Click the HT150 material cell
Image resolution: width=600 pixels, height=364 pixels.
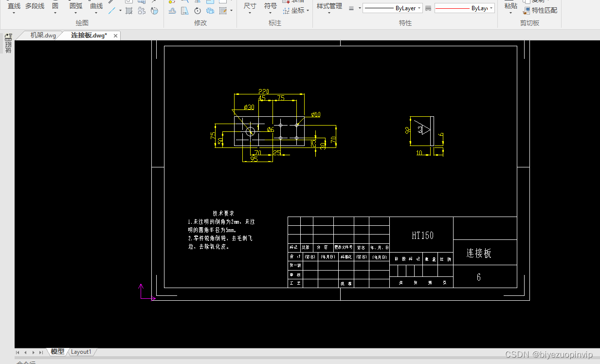click(422, 236)
